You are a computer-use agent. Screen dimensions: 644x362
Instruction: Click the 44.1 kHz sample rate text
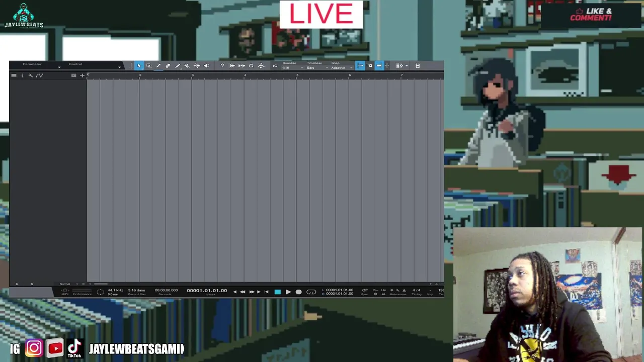[x=115, y=290]
